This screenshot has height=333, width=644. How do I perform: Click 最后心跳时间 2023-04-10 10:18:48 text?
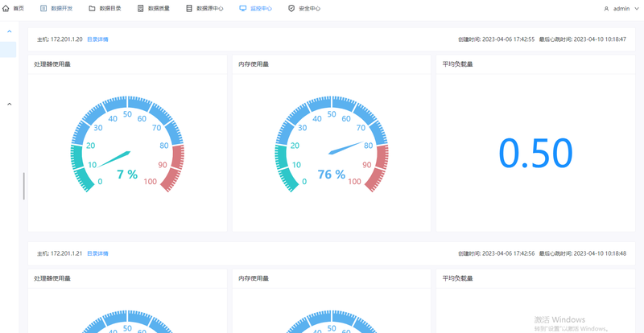point(582,253)
